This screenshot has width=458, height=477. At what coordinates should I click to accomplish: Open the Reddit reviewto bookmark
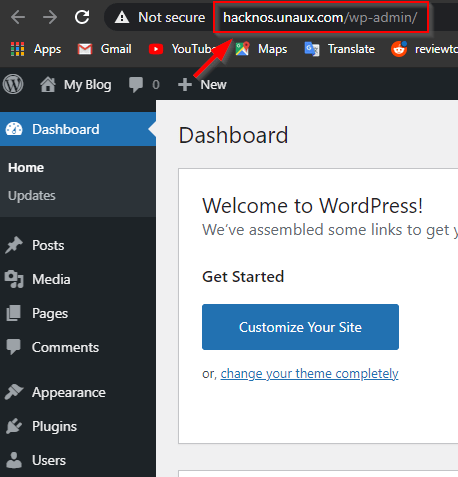[424, 49]
